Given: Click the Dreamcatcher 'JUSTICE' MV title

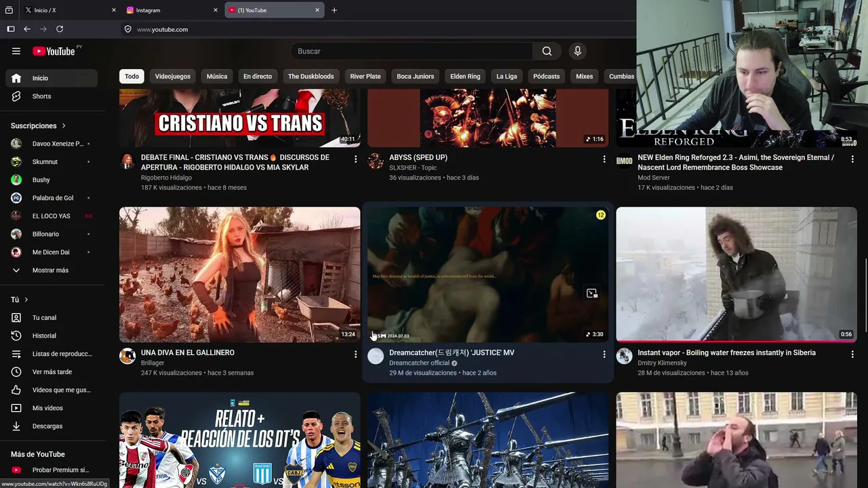Looking at the screenshot, I should [x=452, y=353].
